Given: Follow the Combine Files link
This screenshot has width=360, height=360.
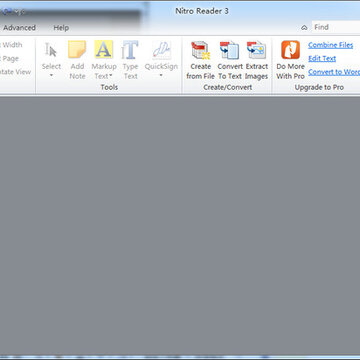Looking at the screenshot, I should [x=330, y=45].
